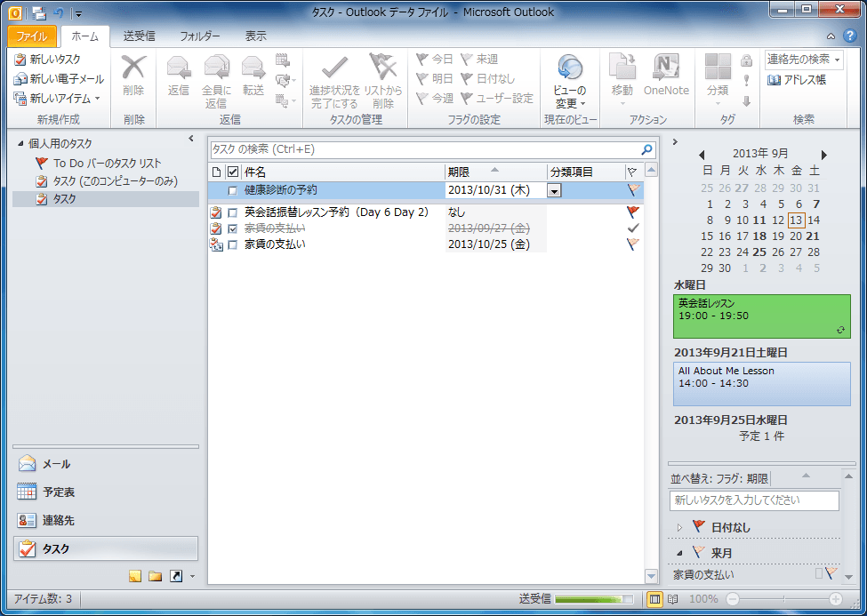Set flag to 来週

[x=479, y=60]
